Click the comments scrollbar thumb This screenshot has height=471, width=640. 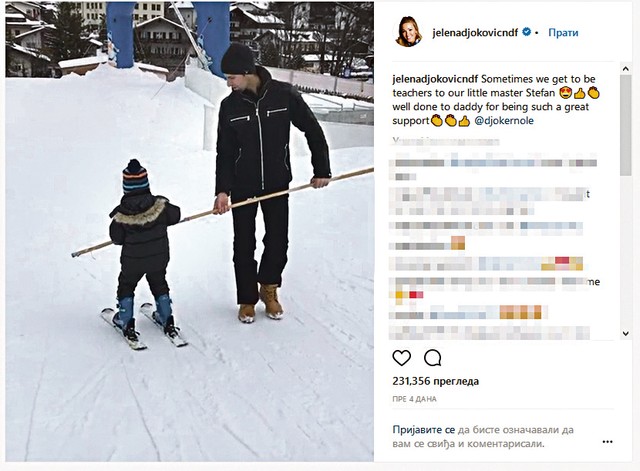click(x=625, y=125)
